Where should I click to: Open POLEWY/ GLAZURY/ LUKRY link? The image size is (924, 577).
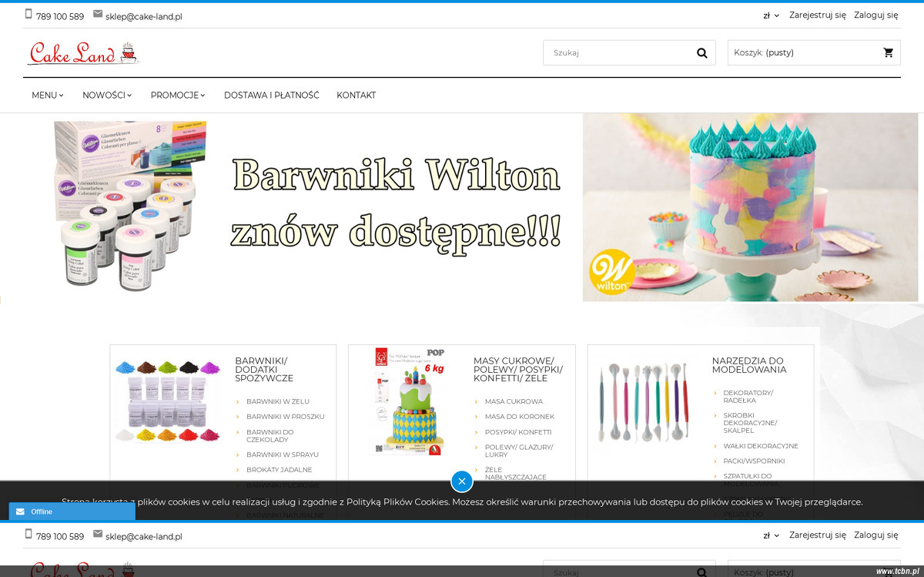pyautogui.click(x=519, y=451)
